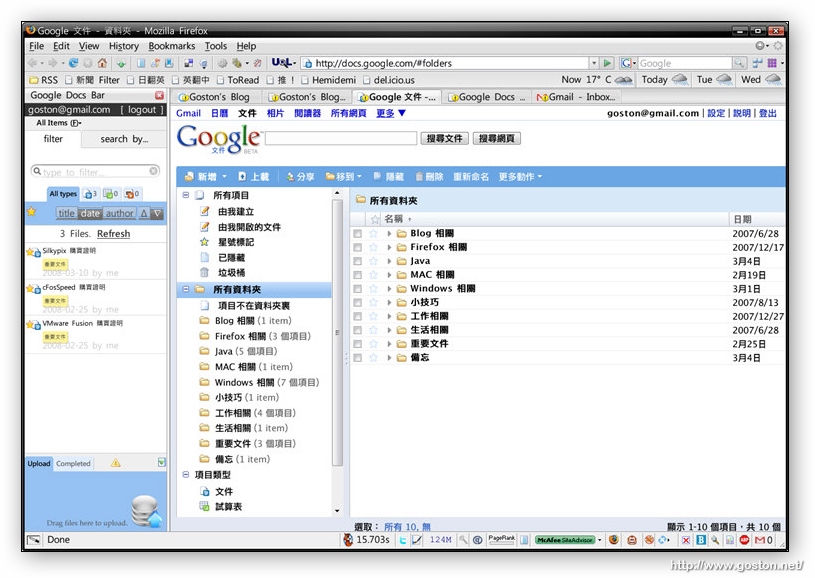This screenshot has height=578, width=815.
Task: Switch to the Google Docs browser tab
Action: point(487,97)
